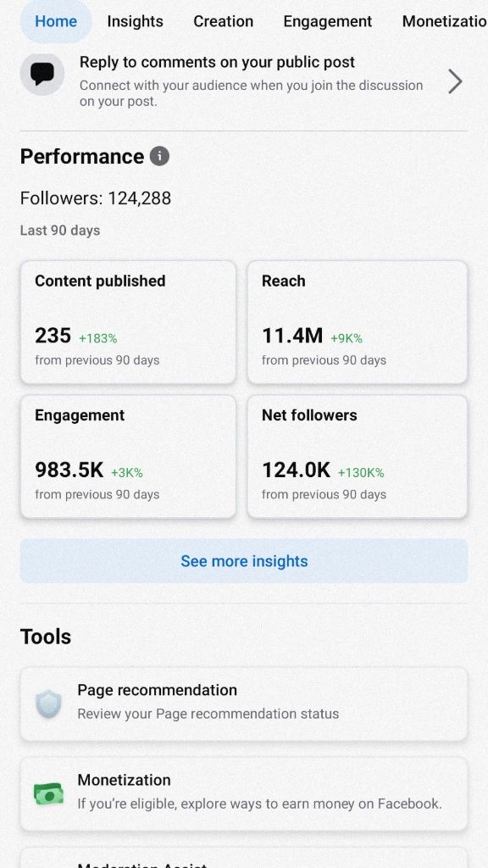This screenshot has height=868, width=488.
Task: Click Reply to comments on your public post
Action: tap(216, 62)
